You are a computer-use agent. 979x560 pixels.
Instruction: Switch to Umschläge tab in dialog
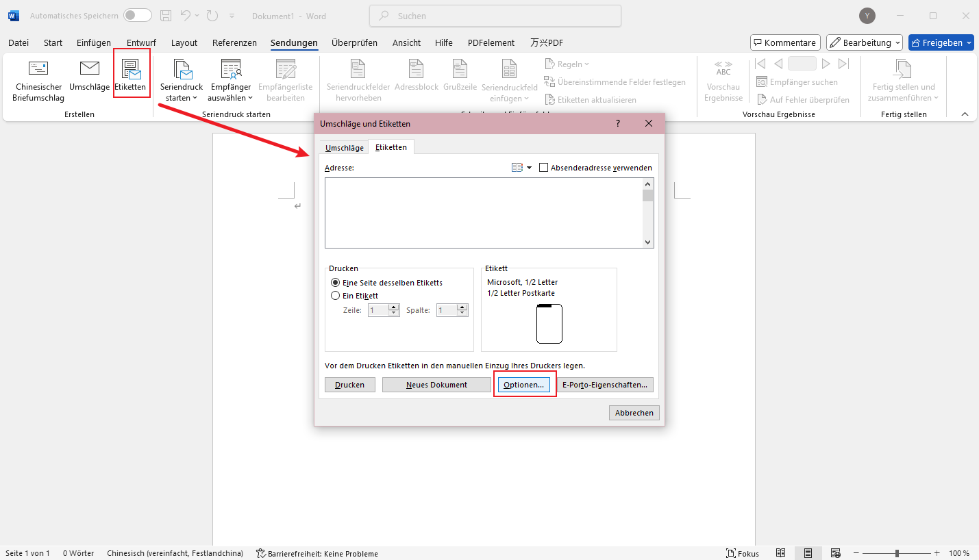coord(344,148)
